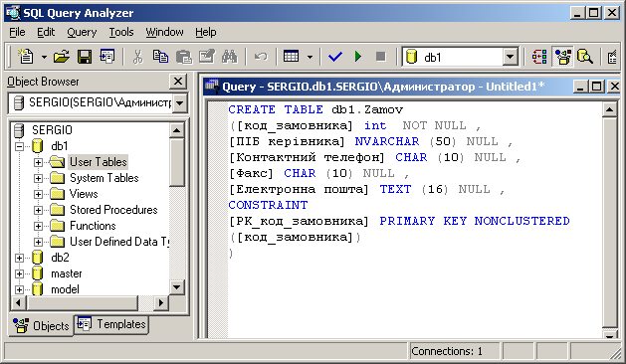Open Find with the binoculars icon
Image resolution: width=626 pixels, height=364 pixels.
tap(230, 57)
